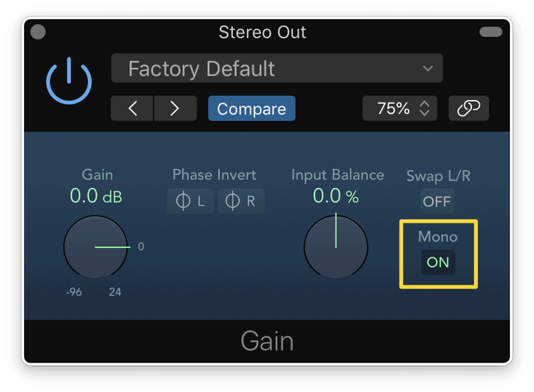Click the sidechain link icon
This screenshot has width=534, height=392.
point(469,108)
